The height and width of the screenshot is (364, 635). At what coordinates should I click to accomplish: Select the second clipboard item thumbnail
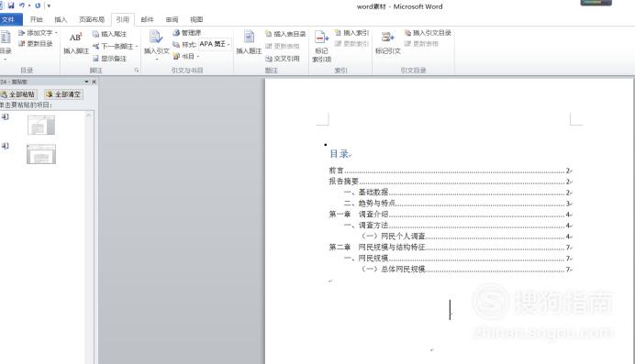coord(41,154)
